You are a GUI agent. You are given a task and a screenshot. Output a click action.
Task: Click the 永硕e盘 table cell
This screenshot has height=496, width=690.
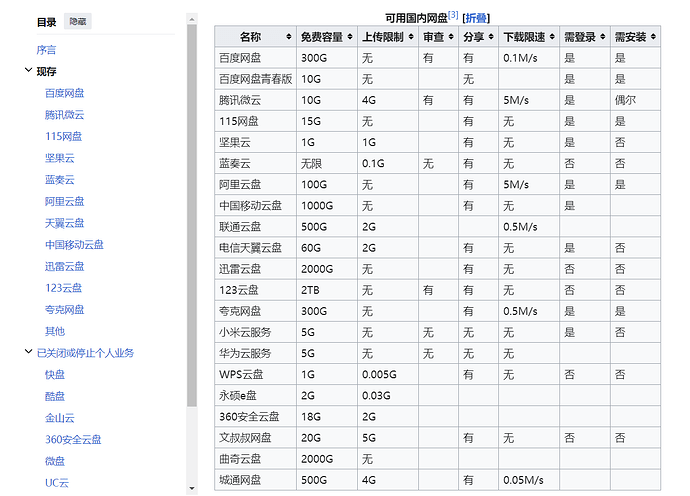[x=255, y=396]
